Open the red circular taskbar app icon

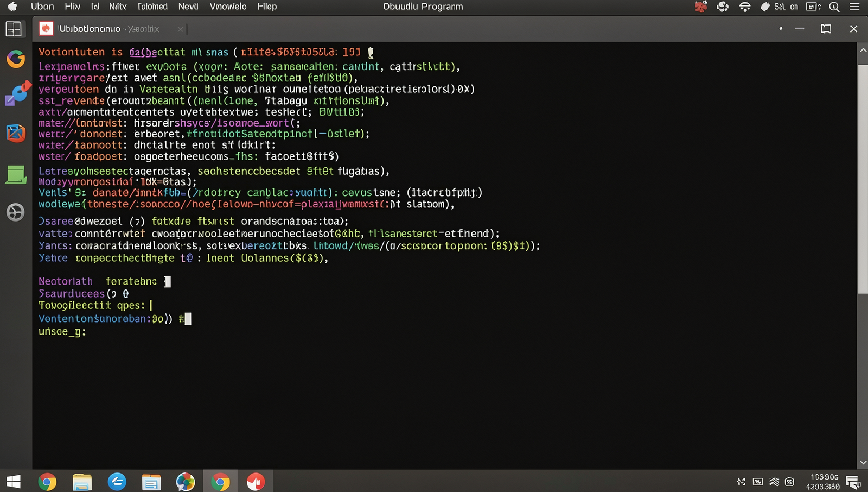coord(256,482)
